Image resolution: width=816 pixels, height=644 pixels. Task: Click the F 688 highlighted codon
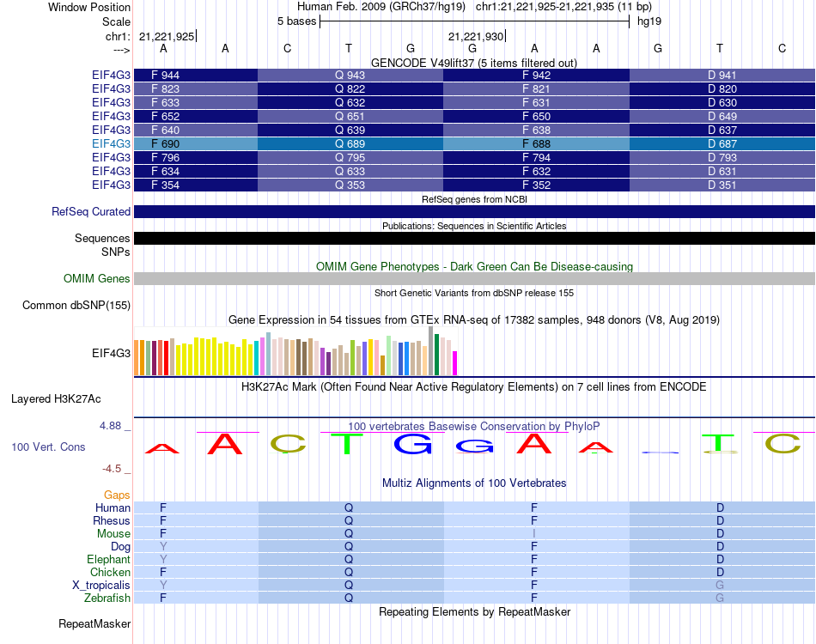(537, 143)
